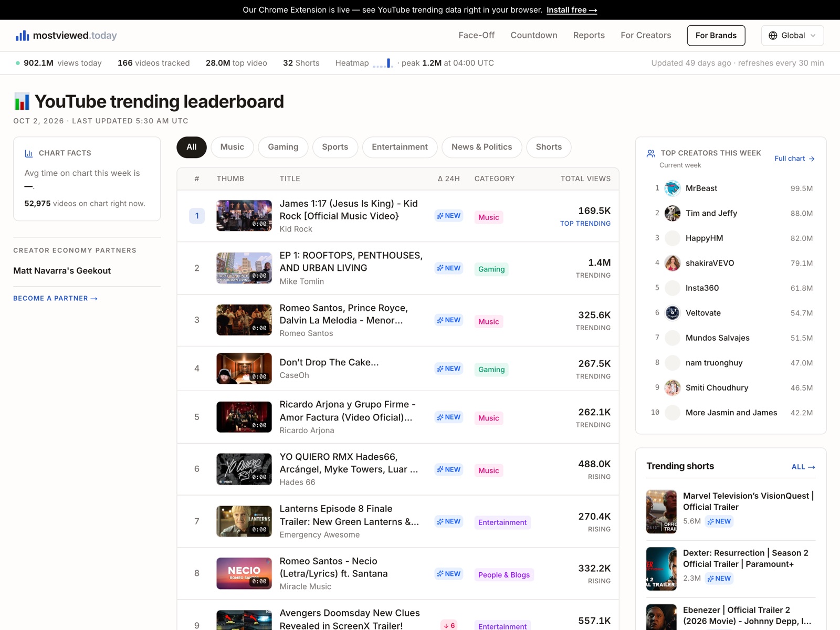The image size is (840, 630).
Task: Open Smiti Choudhury avatar
Action: (673, 387)
